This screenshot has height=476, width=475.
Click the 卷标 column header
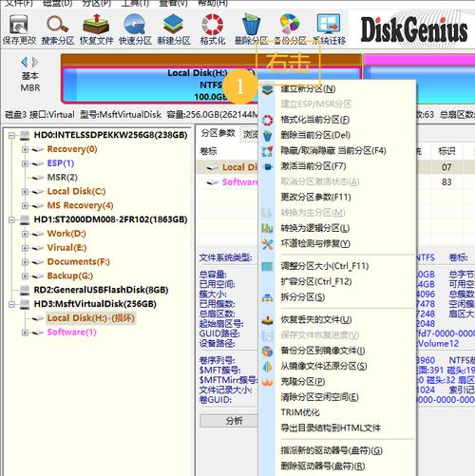coord(208,151)
